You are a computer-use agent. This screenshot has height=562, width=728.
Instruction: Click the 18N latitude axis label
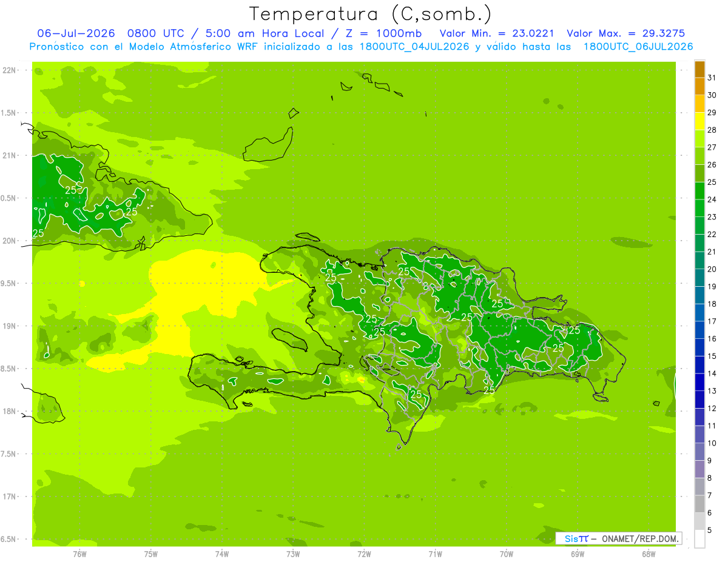(x=10, y=411)
